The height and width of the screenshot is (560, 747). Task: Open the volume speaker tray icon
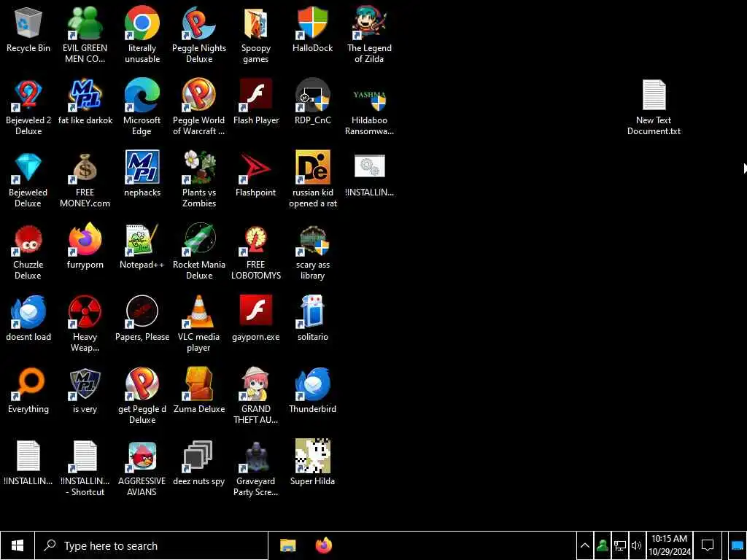pyautogui.click(x=636, y=545)
